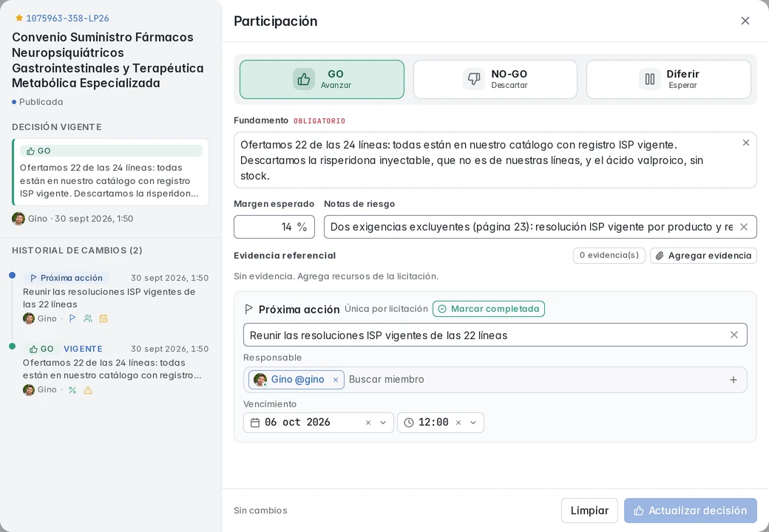This screenshot has width=769, height=532.
Task: Click the HISTORIAL DE CAMBIOS (2) heading
Action: tap(77, 250)
